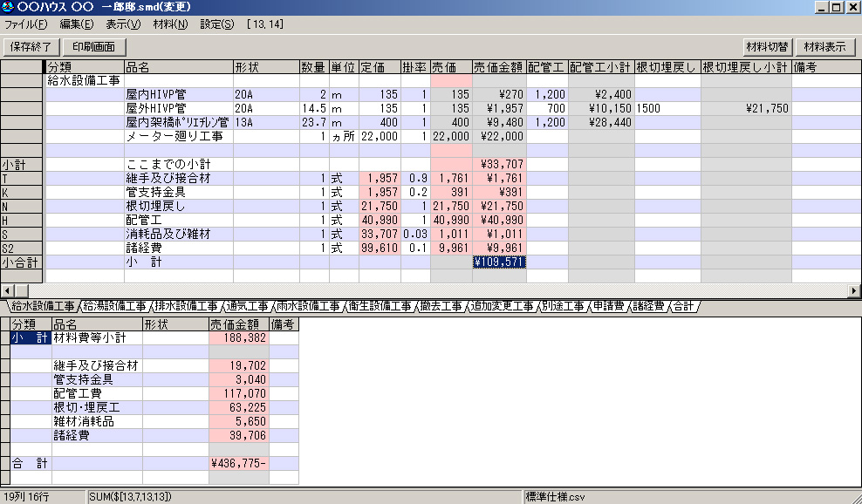Click the ¥21,750 根切埋戻し小計 cell
862x504 pixels.
pyautogui.click(x=746, y=108)
